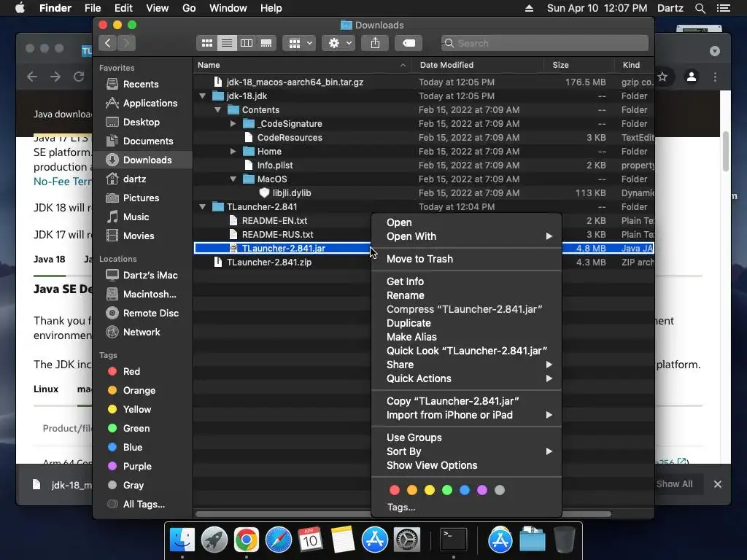Choose Make Alias in context menu
The image size is (747, 560).
pyautogui.click(x=466, y=337)
